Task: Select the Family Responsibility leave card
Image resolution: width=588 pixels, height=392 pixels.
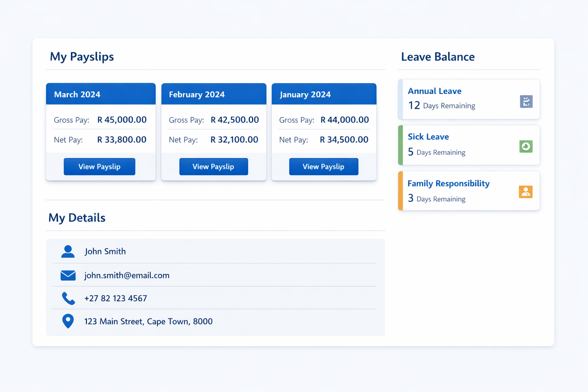Action: 469,191
